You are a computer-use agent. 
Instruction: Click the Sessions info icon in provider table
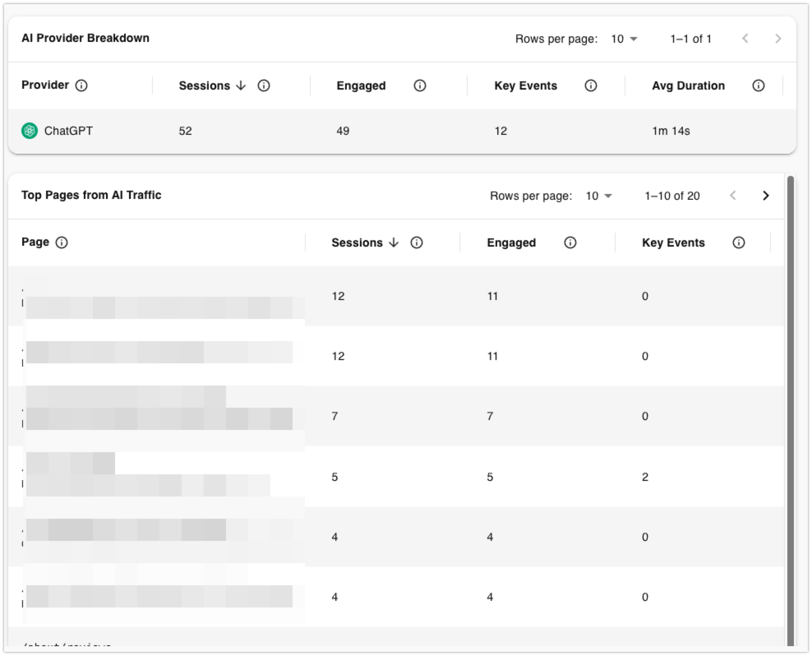(x=264, y=86)
